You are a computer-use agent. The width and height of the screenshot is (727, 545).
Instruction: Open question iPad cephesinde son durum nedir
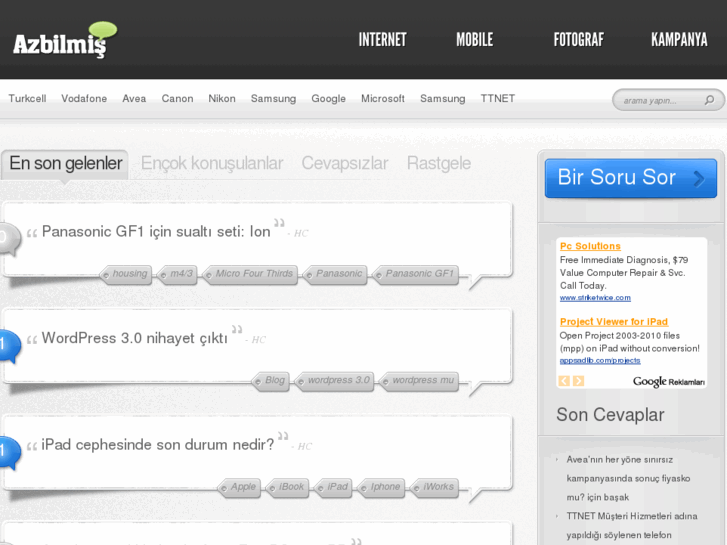click(158, 445)
